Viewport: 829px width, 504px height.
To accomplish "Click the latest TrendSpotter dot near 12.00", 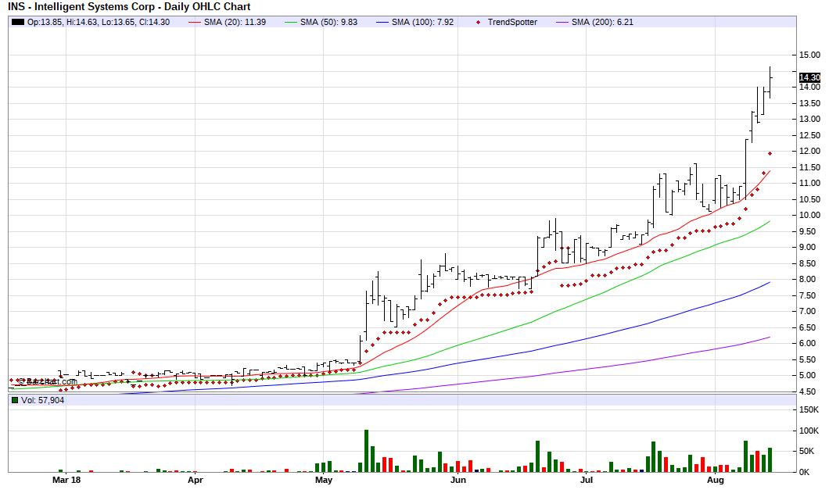I will point(770,154).
